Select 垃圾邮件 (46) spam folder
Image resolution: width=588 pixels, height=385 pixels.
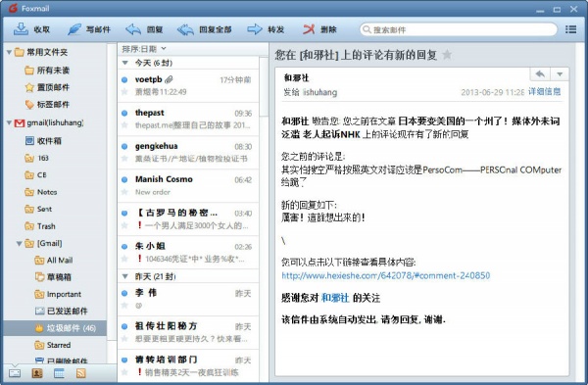click(55, 328)
